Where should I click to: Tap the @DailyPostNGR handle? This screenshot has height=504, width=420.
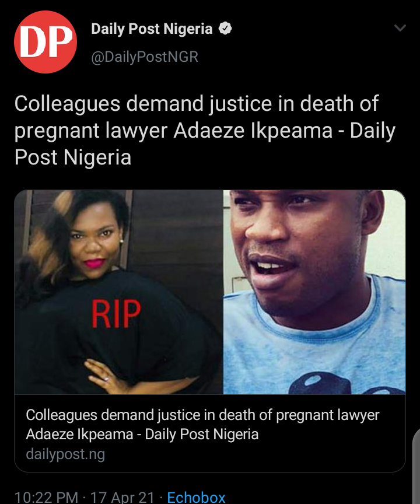[x=145, y=57]
